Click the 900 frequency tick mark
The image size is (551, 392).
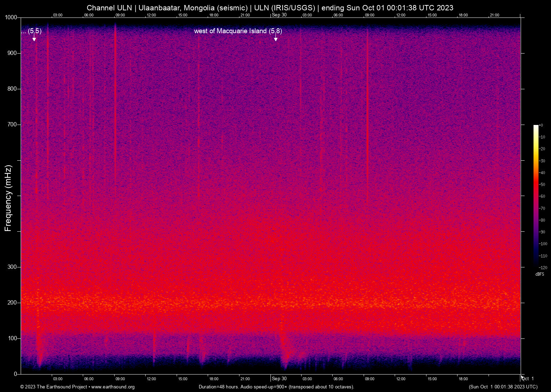tap(19, 53)
